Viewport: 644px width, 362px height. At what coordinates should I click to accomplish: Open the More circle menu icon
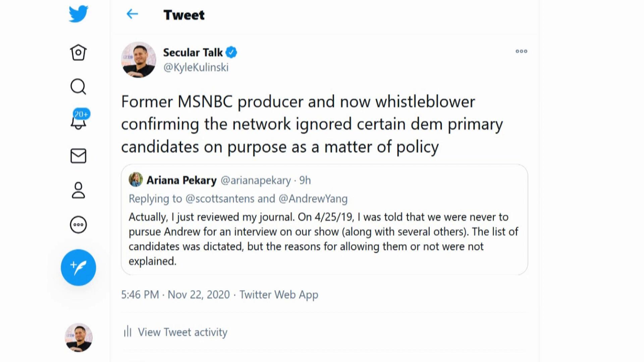[x=78, y=225]
